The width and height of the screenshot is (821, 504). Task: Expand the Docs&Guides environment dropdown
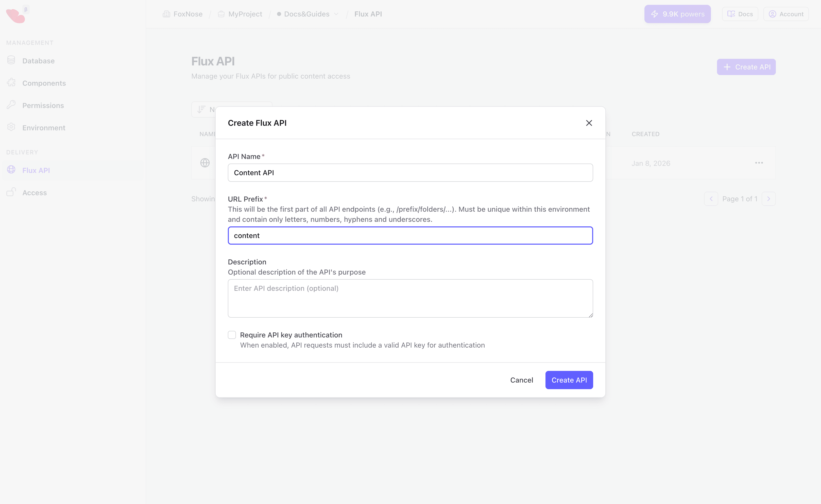[x=336, y=14]
